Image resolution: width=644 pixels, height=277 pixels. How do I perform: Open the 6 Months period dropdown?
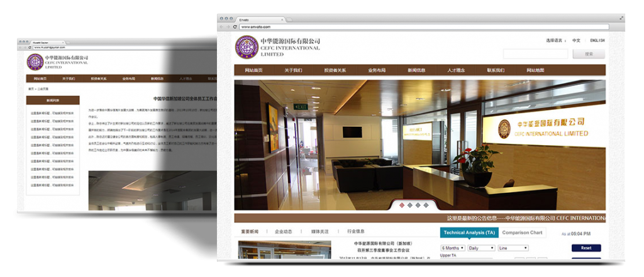pos(453,248)
